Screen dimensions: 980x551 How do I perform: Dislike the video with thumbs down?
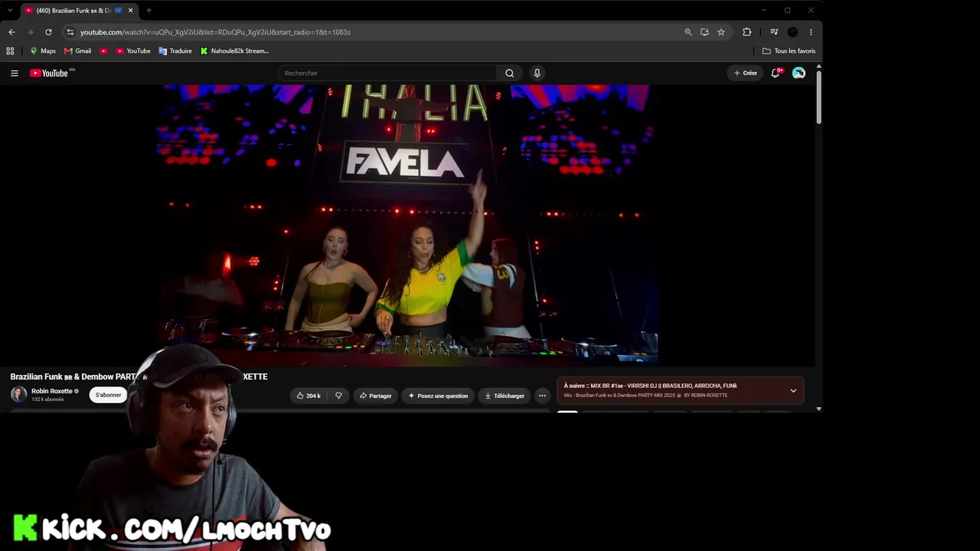pos(338,396)
